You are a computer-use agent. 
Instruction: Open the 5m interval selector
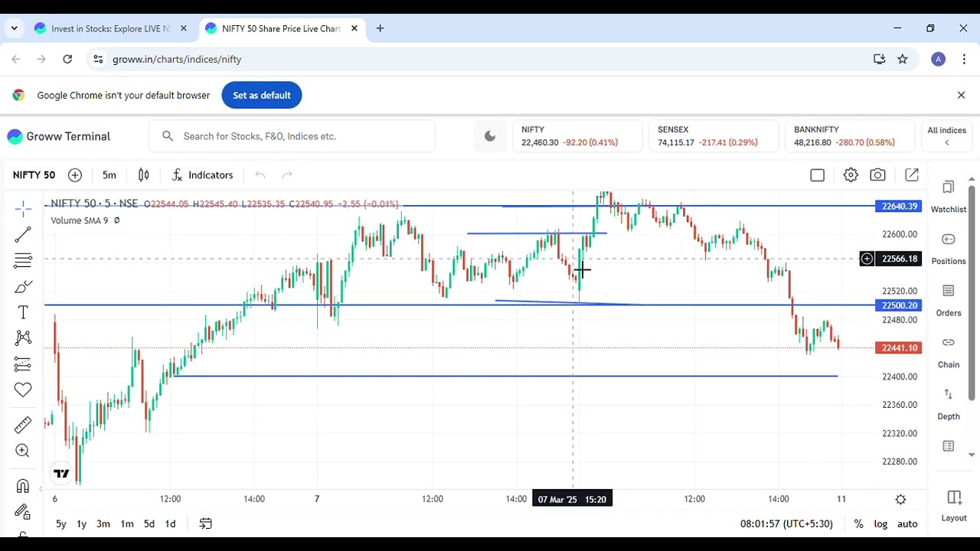tap(109, 175)
